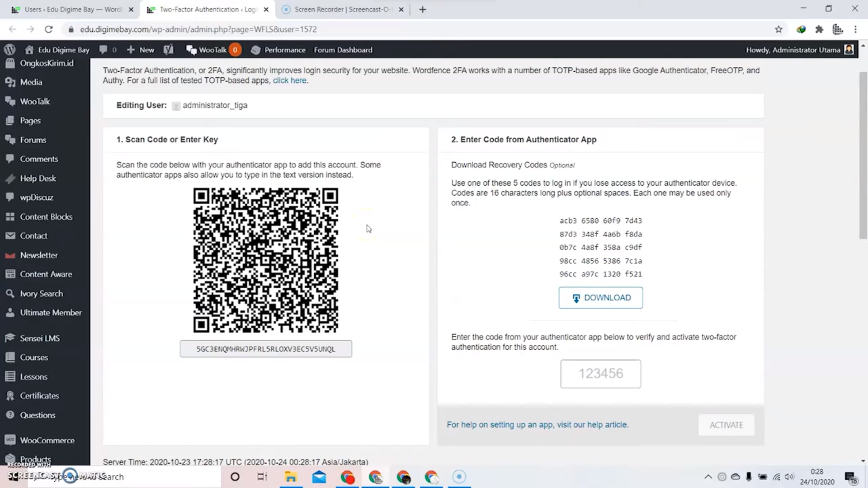Open Questions in sidebar

(x=45, y=415)
